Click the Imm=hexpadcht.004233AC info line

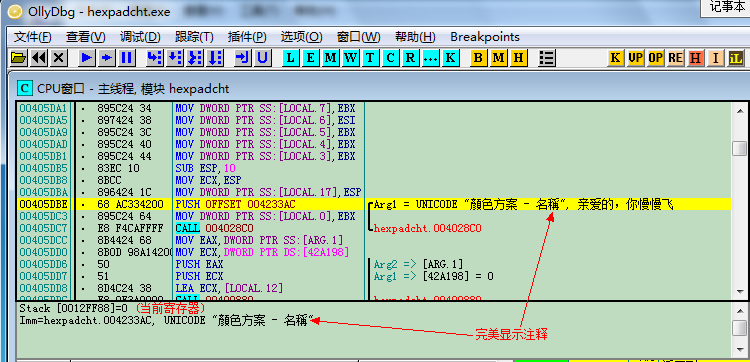click(x=166, y=320)
